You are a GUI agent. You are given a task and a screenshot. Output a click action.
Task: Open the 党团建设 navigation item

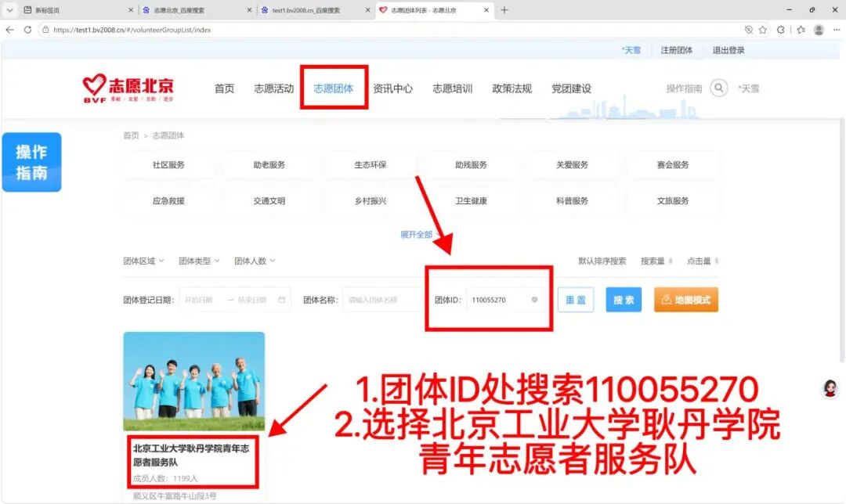click(571, 88)
